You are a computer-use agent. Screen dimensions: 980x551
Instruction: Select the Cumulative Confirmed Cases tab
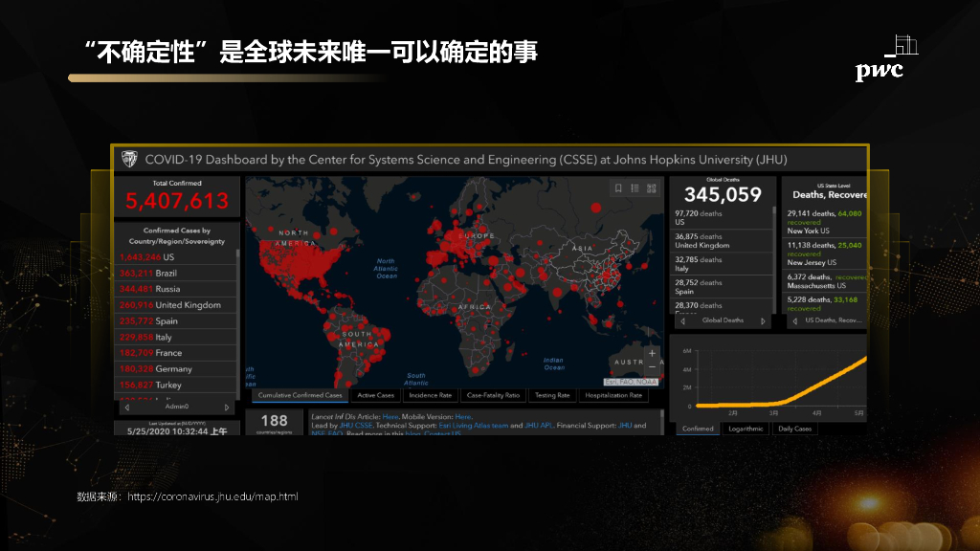(300, 395)
